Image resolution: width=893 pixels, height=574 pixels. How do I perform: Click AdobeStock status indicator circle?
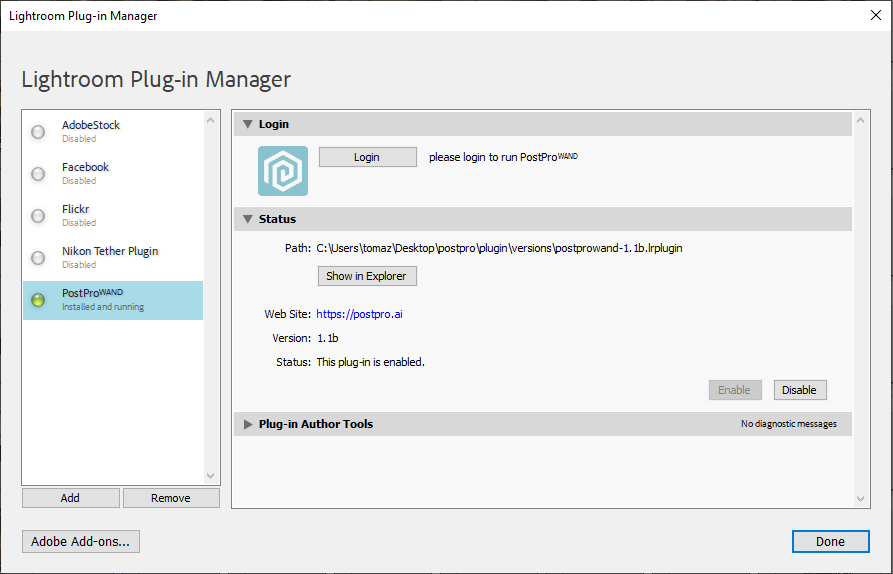38,132
